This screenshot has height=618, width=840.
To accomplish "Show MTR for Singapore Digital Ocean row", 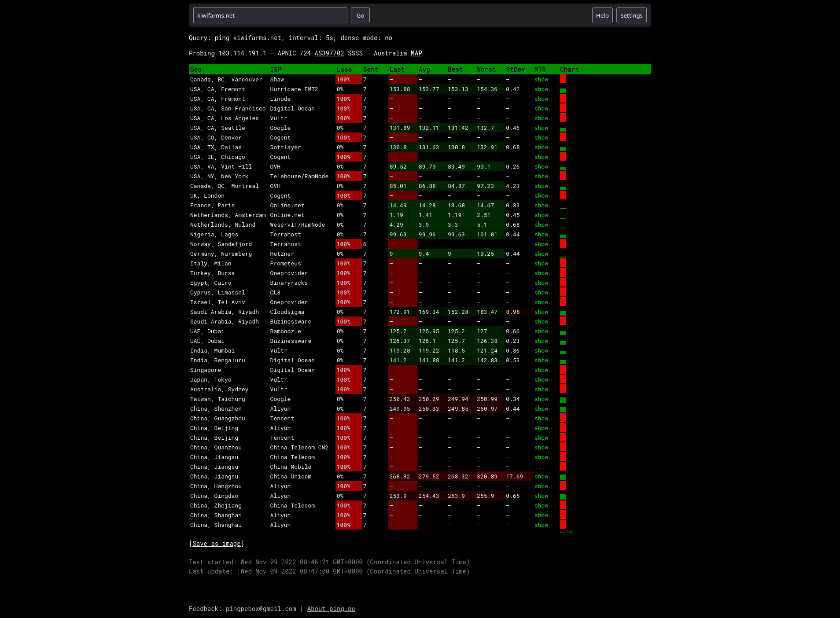I will pos(541,370).
